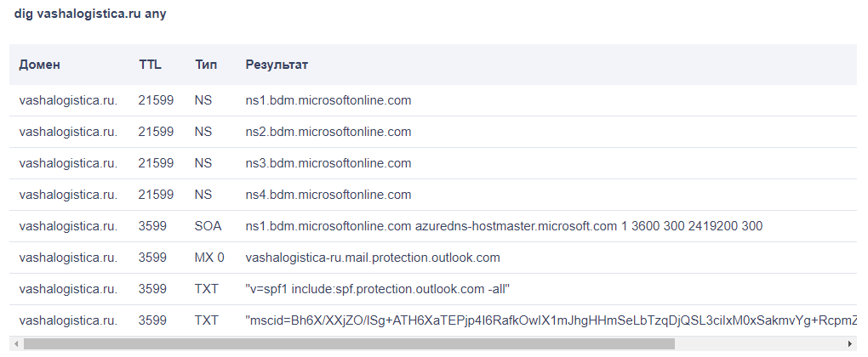Click the empty scrollbar track right of thumb
Viewport: 868px width, 357px height.
tap(757, 343)
